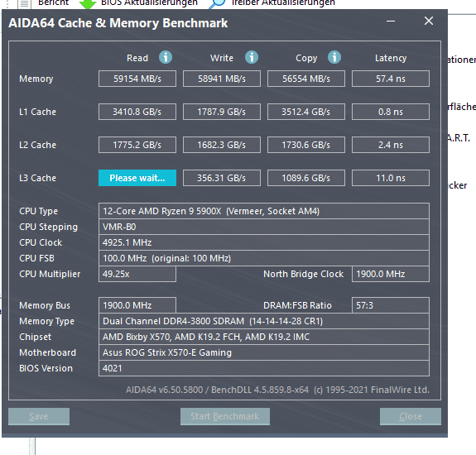This screenshot has height=455, width=476.
Task: Click the Close button at bottom
Action: (x=411, y=416)
